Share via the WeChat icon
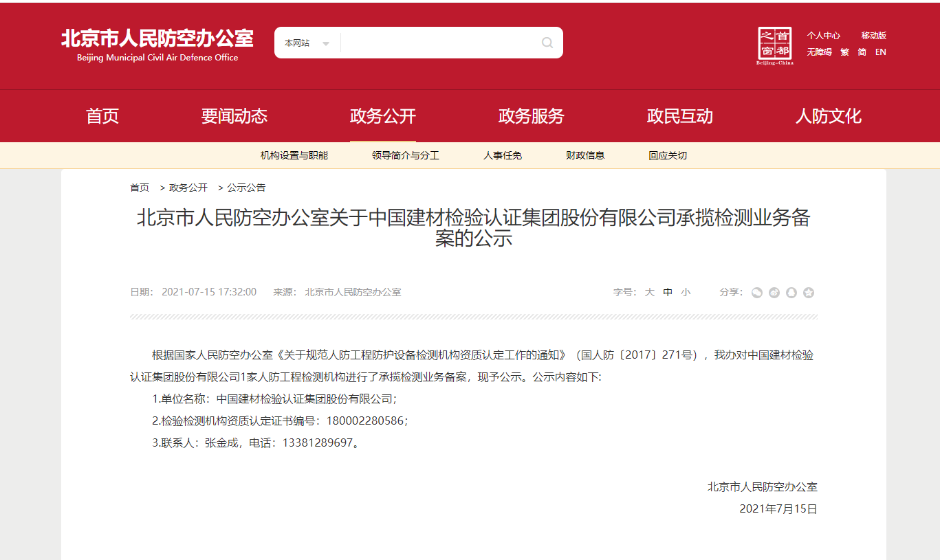940x560 pixels. [757, 293]
